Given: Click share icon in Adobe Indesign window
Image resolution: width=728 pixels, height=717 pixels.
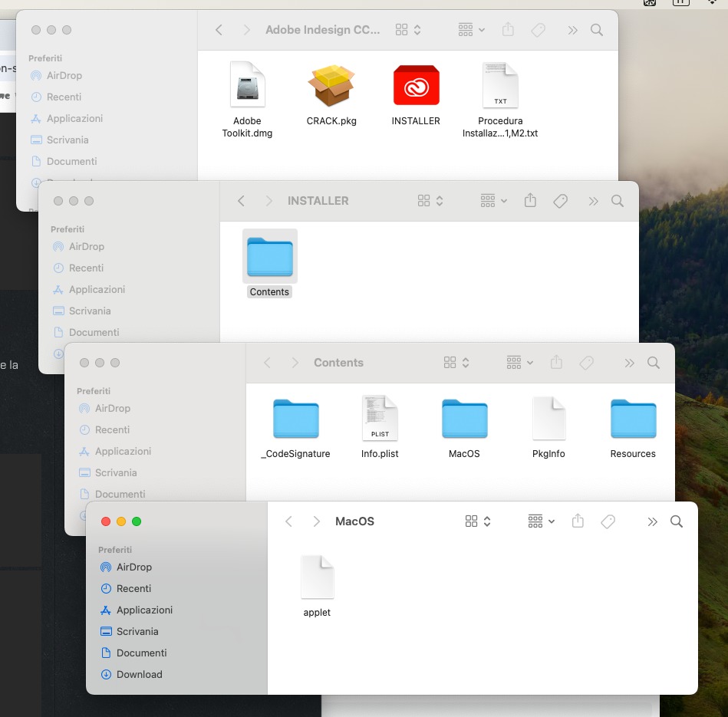Looking at the screenshot, I should (x=508, y=30).
